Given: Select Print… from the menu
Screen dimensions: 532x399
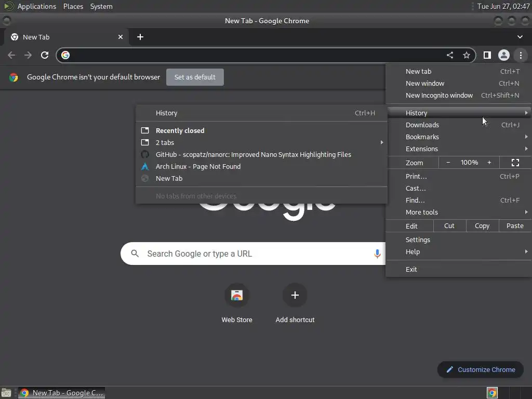Looking at the screenshot, I should 459,177.
